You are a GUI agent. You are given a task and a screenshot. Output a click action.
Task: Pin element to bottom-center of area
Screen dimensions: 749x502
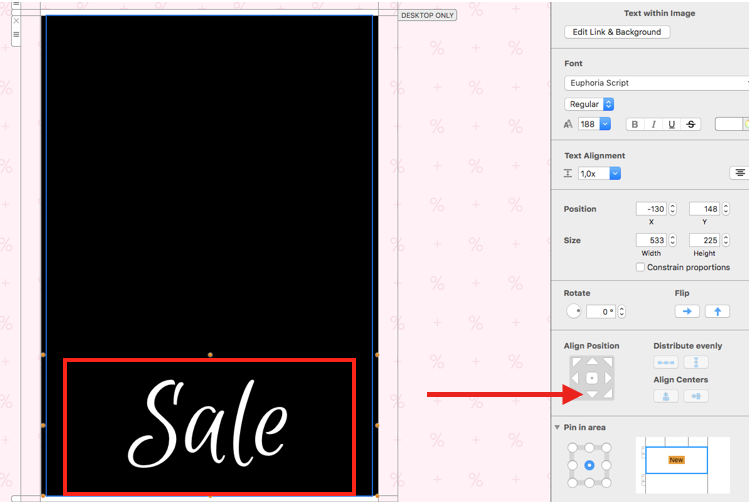(589, 483)
